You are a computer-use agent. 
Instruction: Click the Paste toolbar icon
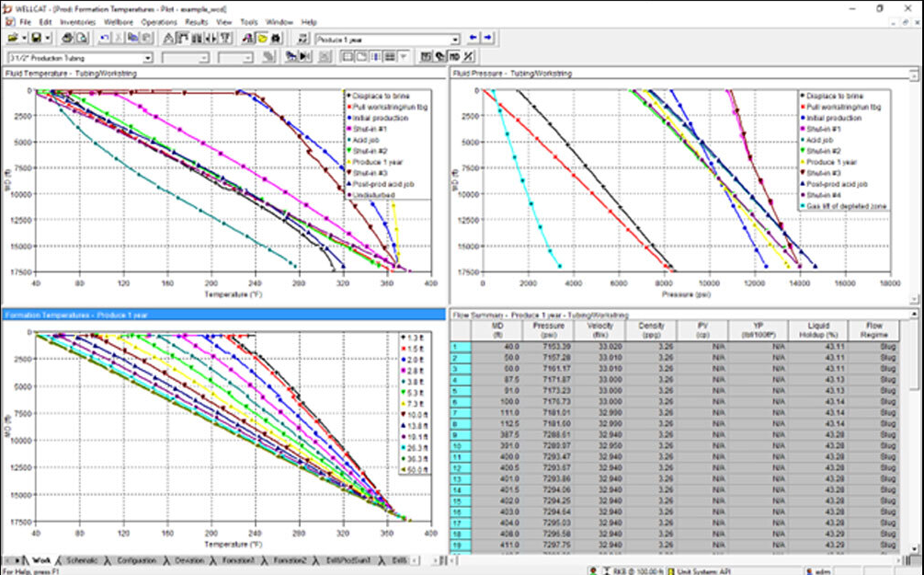click(147, 38)
